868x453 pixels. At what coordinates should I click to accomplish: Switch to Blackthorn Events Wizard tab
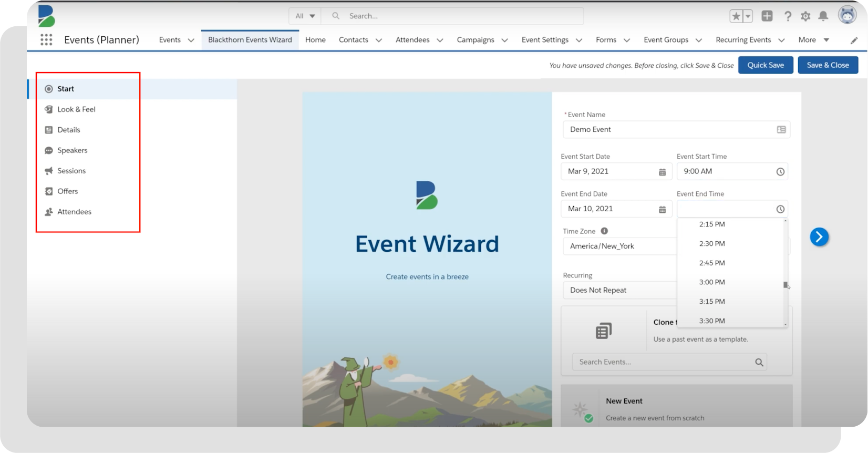pos(250,40)
